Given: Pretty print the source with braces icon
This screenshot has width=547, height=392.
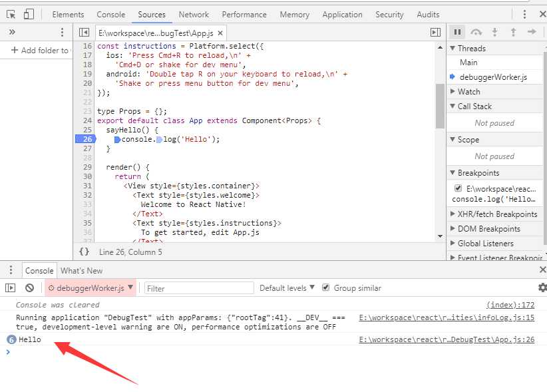Looking at the screenshot, I should coord(84,252).
